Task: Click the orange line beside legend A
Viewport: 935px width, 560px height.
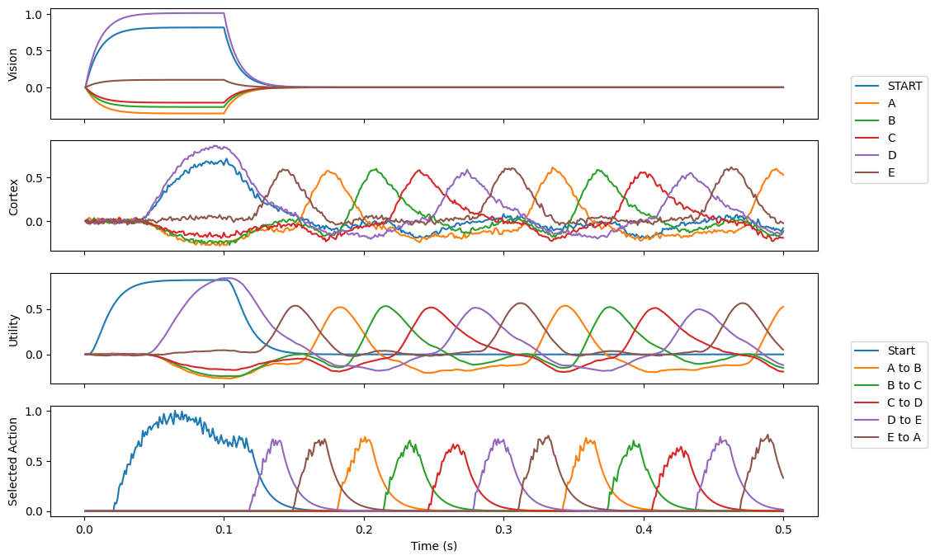Action: 867,103
